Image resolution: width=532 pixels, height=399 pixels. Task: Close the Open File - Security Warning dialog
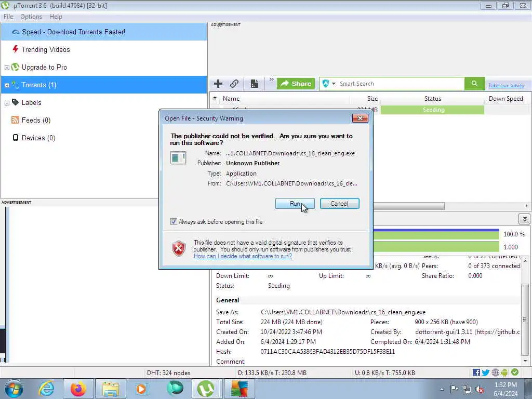361,118
